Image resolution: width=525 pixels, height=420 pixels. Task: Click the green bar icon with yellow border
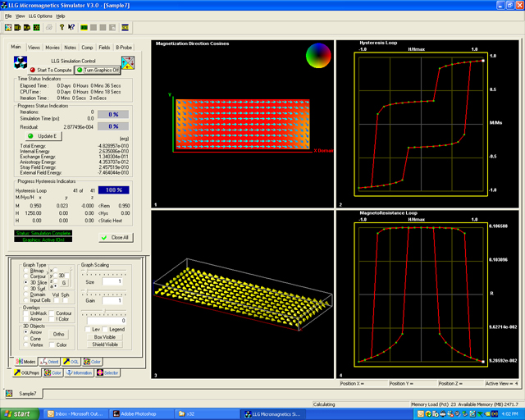84,27
